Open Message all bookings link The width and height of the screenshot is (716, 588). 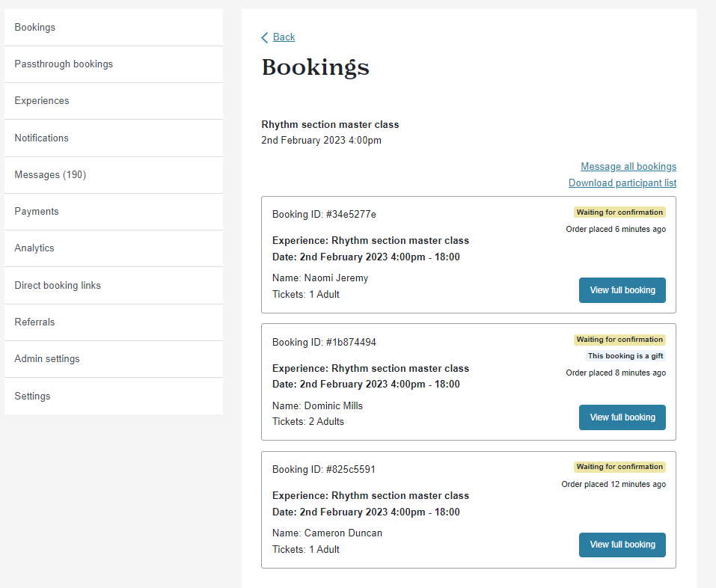[x=628, y=166]
